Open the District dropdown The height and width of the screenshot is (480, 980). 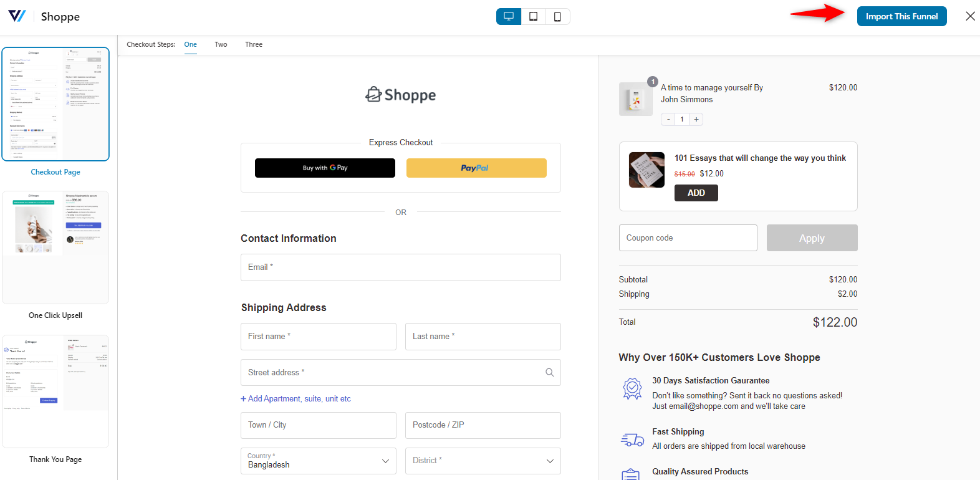tap(483, 461)
